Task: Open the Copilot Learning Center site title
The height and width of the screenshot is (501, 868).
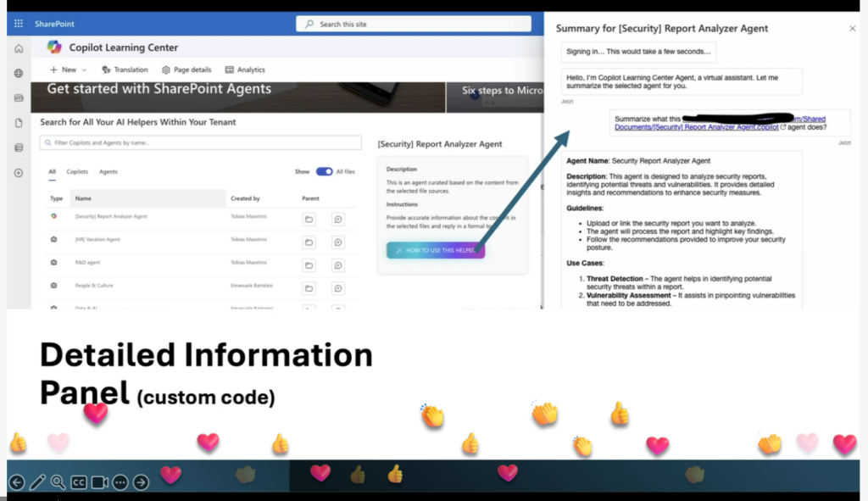Action: [x=124, y=47]
